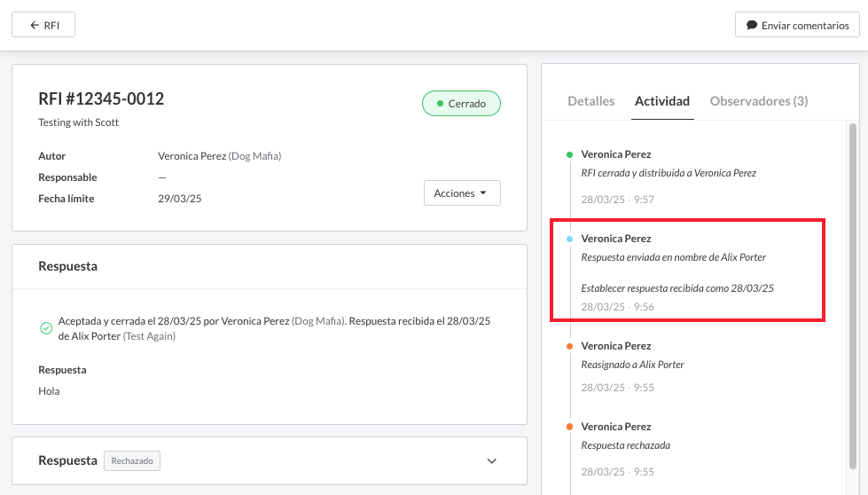Click the RFI #12345-0012 title

[x=101, y=99]
